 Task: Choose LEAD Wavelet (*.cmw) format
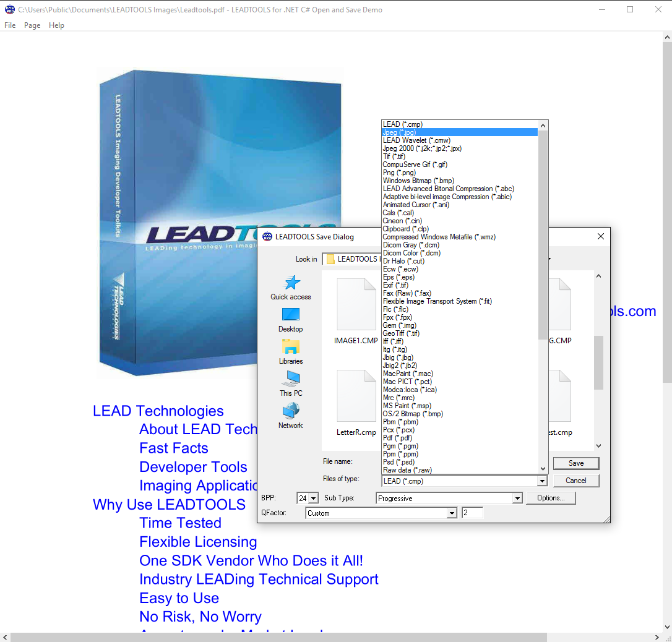pyautogui.click(x=459, y=140)
